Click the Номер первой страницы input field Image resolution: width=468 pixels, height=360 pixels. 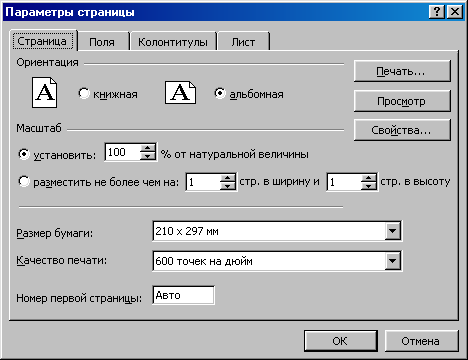pos(183,295)
